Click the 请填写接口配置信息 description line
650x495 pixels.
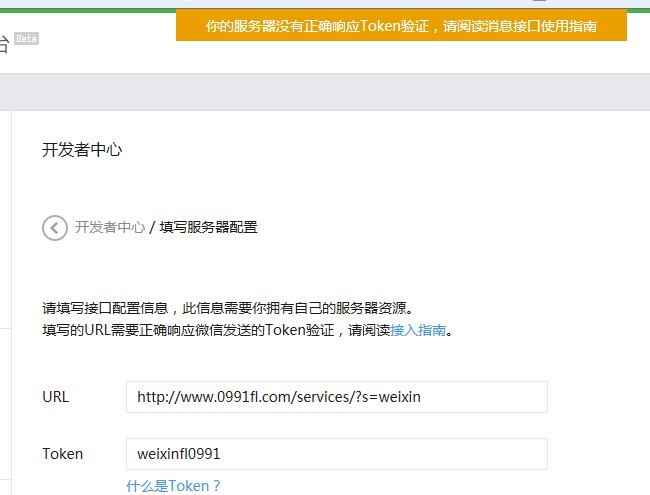(x=226, y=308)
